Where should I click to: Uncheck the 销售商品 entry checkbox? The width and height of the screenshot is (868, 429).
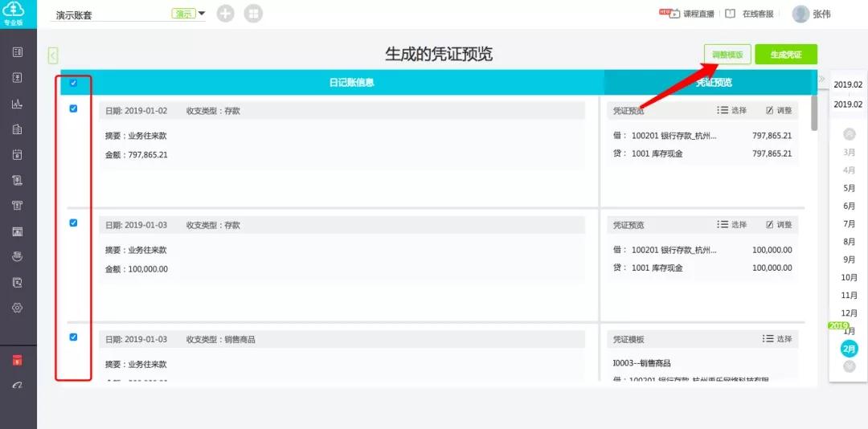point(73,337)
